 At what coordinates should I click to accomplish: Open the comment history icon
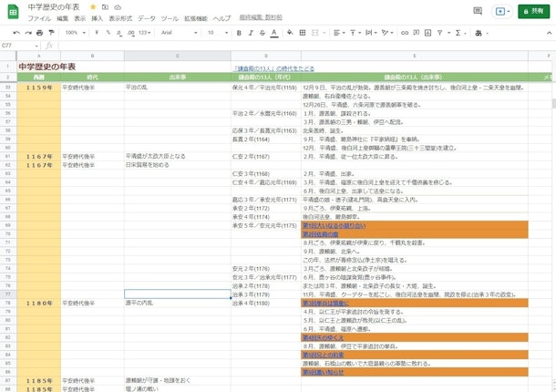478,11
